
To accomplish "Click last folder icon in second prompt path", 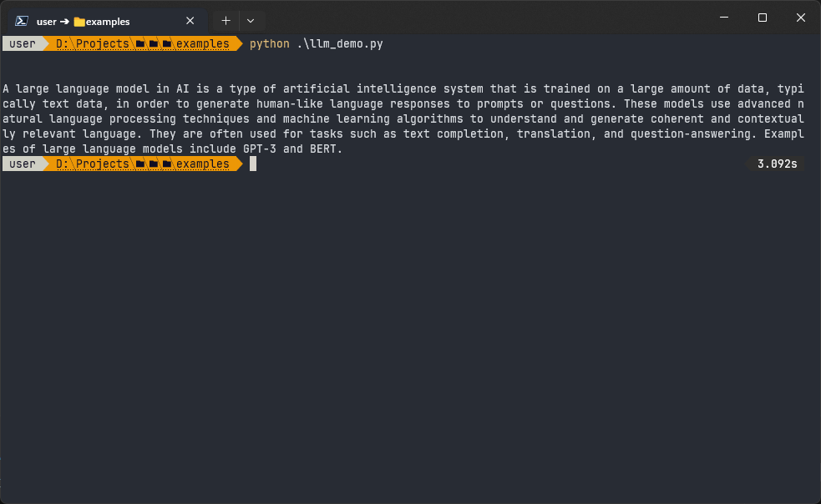I will (167, 164).
